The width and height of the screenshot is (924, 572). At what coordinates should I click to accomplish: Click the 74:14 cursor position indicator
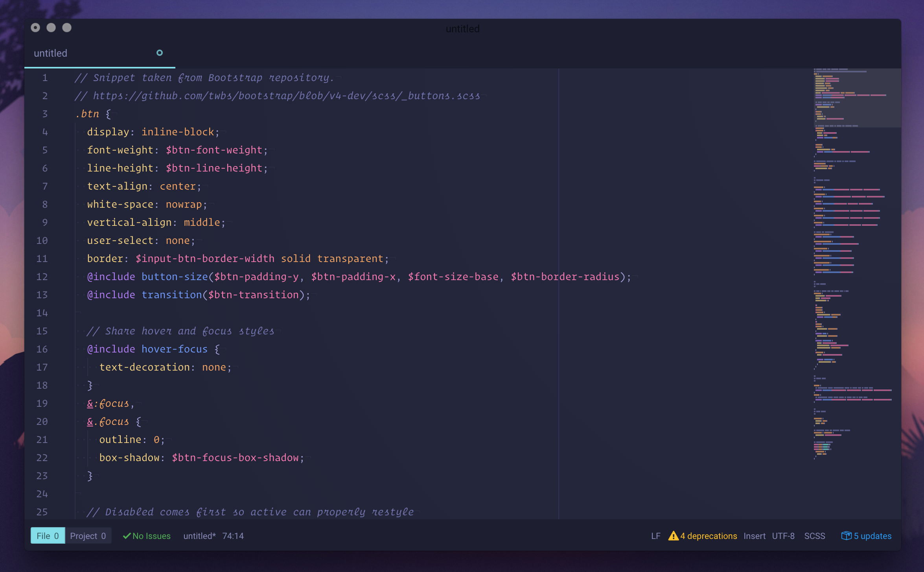[x=233, y=536]
